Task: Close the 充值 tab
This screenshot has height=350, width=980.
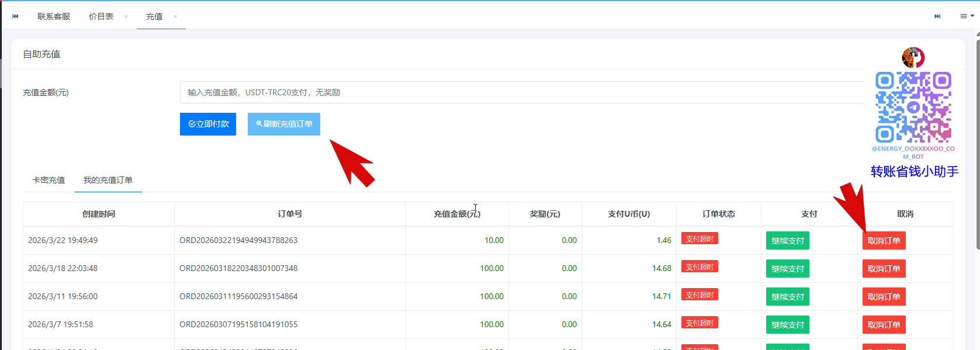Action: 175,16
